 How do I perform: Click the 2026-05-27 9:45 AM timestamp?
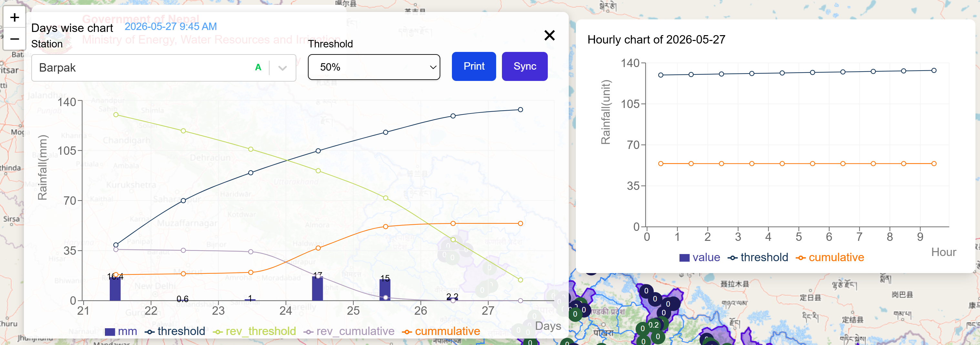click(171, 26)
